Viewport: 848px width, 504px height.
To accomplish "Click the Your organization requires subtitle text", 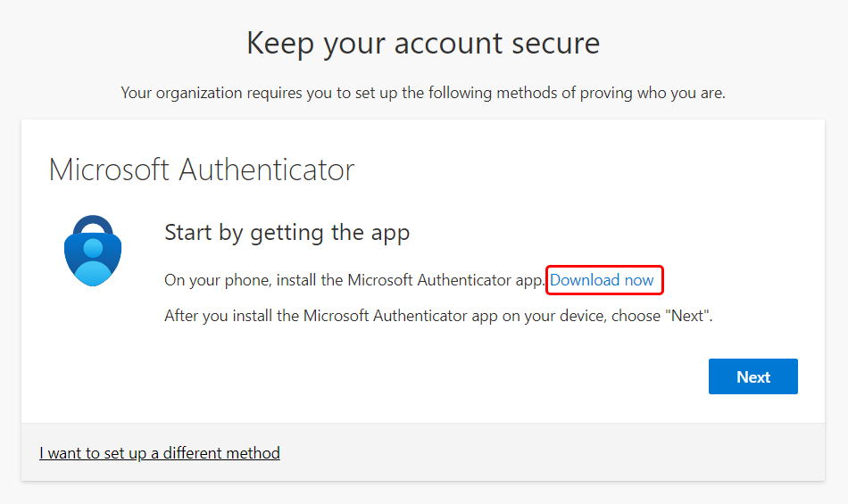I will point(423,93).
